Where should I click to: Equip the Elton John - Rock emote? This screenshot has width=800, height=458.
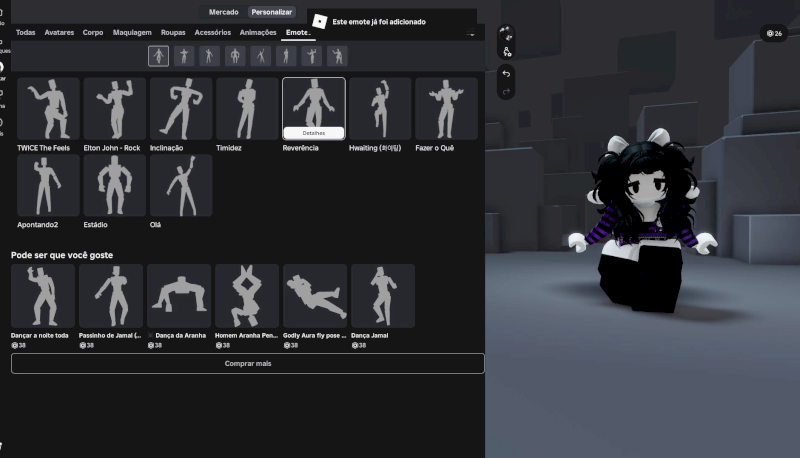[x=115, y=109]
